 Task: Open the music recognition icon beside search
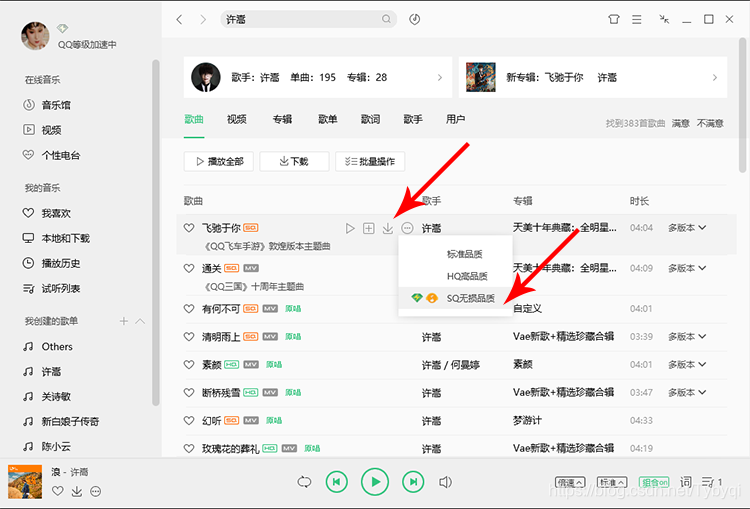point(415,19)
